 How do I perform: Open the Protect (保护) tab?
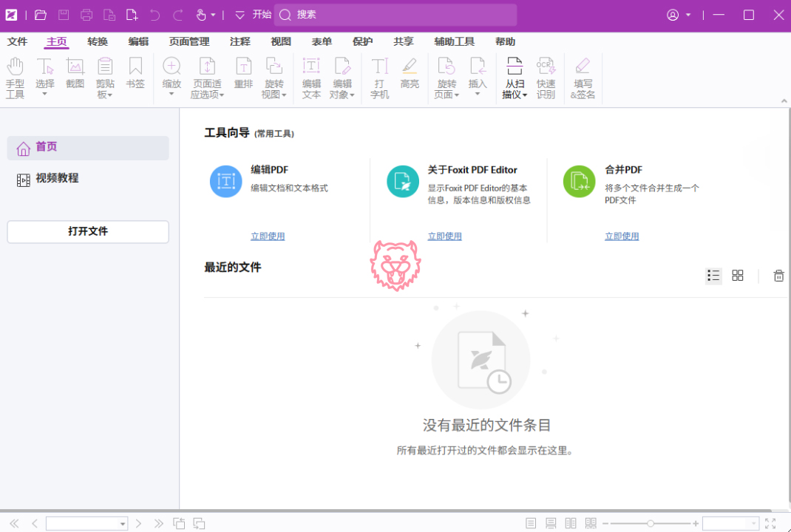363,42
